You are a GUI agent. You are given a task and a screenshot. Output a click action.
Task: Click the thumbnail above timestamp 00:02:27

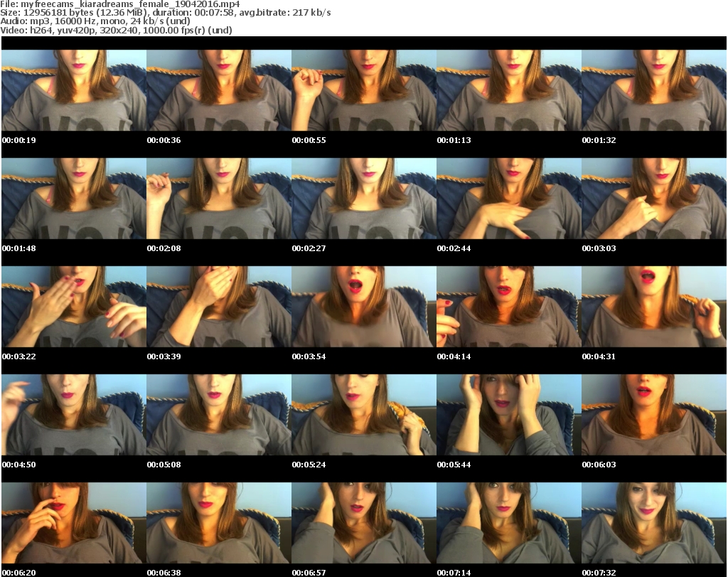coord(364,198)
